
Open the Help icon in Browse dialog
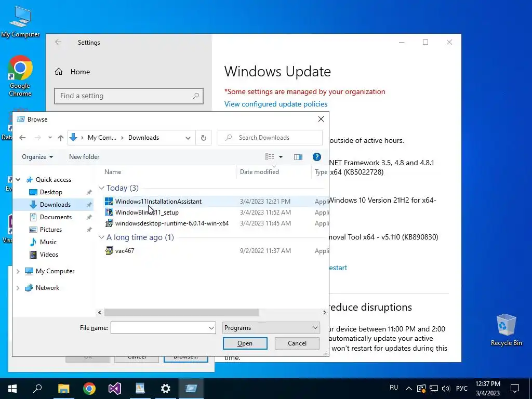point(316,157)
